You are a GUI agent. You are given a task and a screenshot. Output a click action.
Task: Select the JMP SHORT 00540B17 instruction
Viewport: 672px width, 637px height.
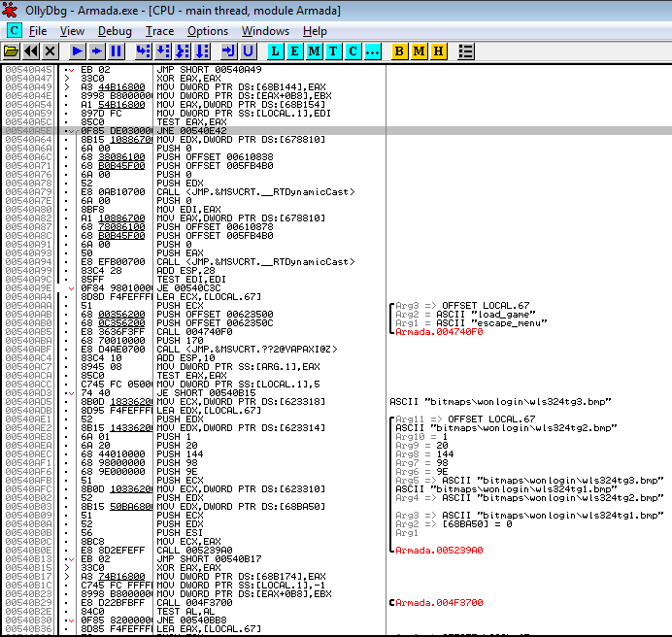coord(209,559)
